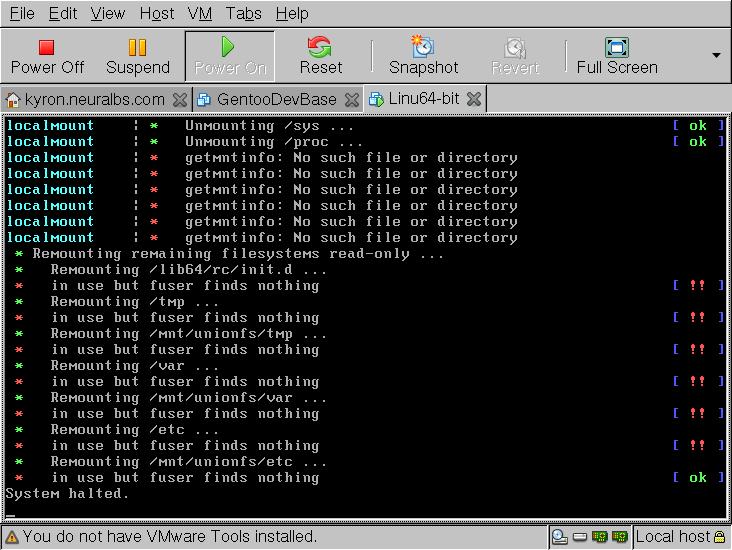Click the first network adapter status icon

click(x=600, y=537)
